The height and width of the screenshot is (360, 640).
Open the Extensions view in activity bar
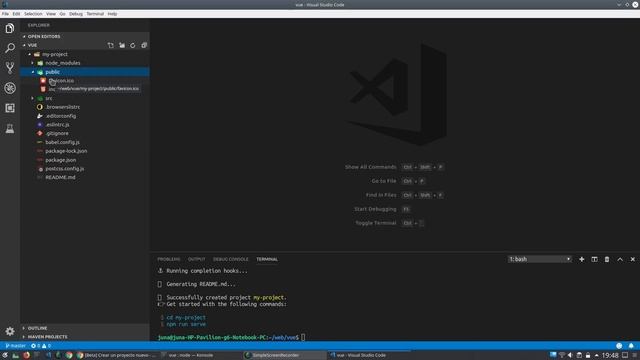pos(10,108)
